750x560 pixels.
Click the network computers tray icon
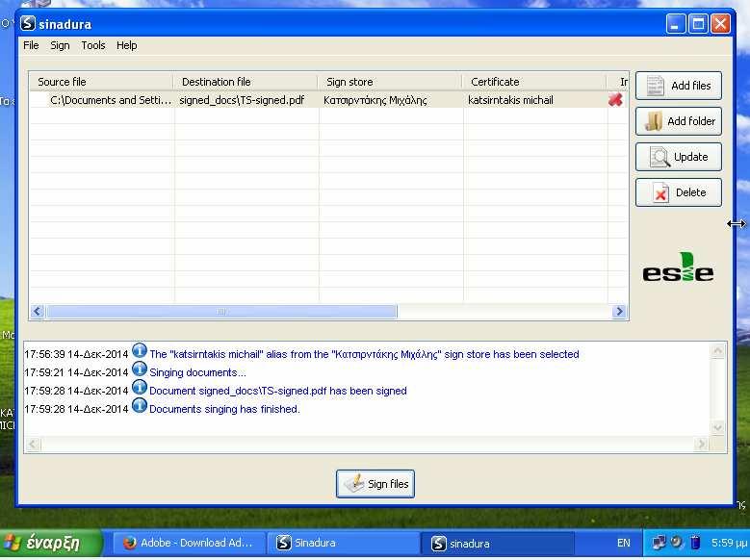(x=659, y=543)
